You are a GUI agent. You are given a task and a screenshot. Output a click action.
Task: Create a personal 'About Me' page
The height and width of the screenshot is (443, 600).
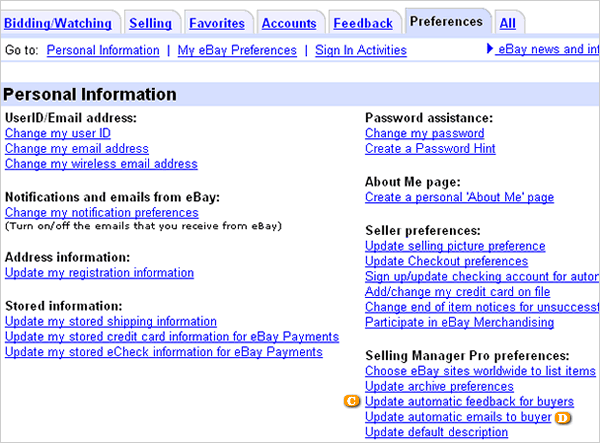click(460, 197)
